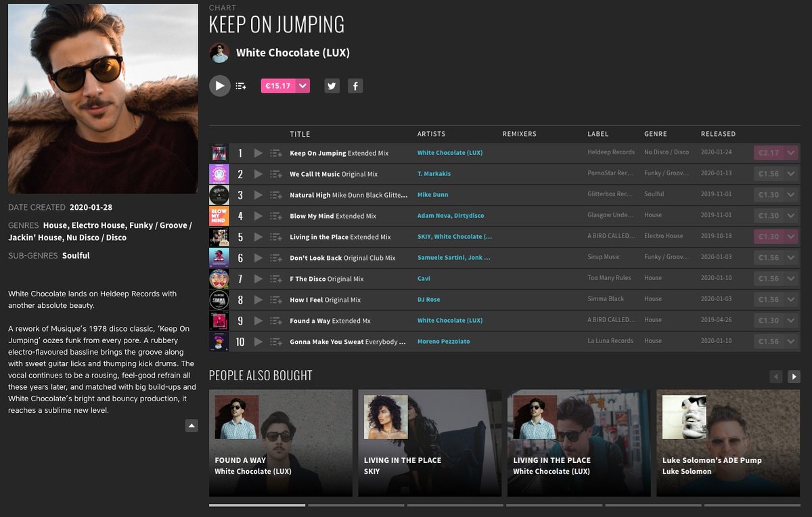
Task: Open White Chocolate small avatar next to name
Action: (219, 53)
